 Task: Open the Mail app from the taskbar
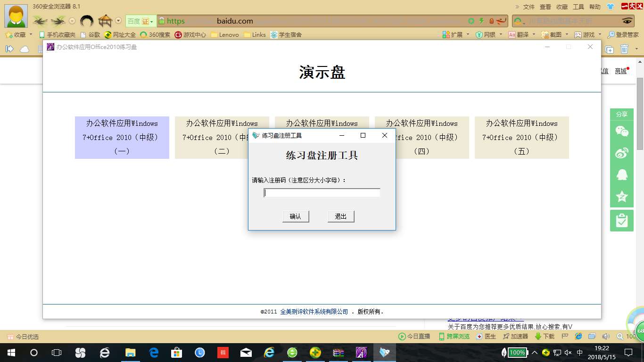(x=246, y=353)
